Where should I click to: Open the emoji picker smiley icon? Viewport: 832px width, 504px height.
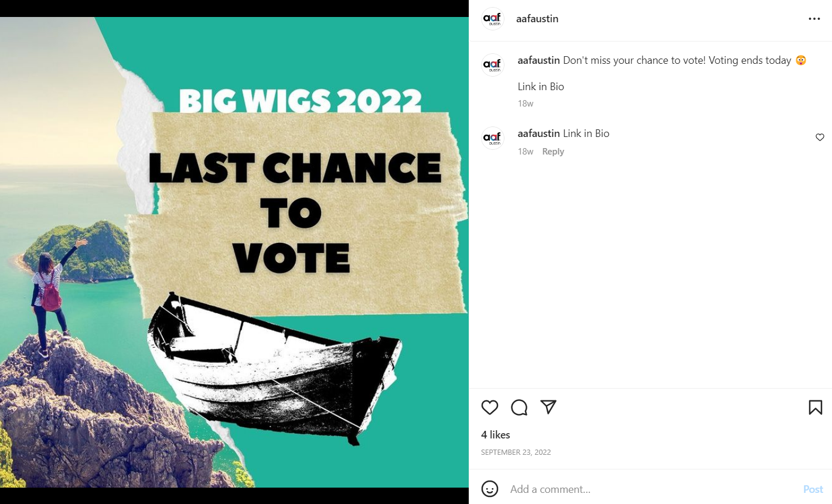490,489
